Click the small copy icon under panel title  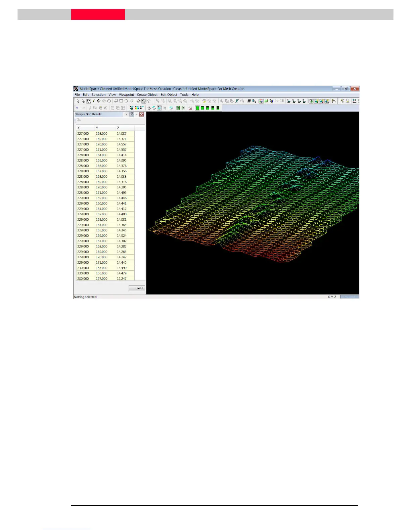pos(79,120)
